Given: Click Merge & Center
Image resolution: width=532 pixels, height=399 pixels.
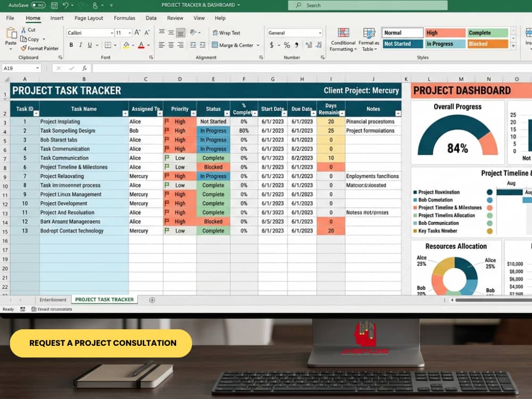Looking at the screenshot, I should pos(232,45).
